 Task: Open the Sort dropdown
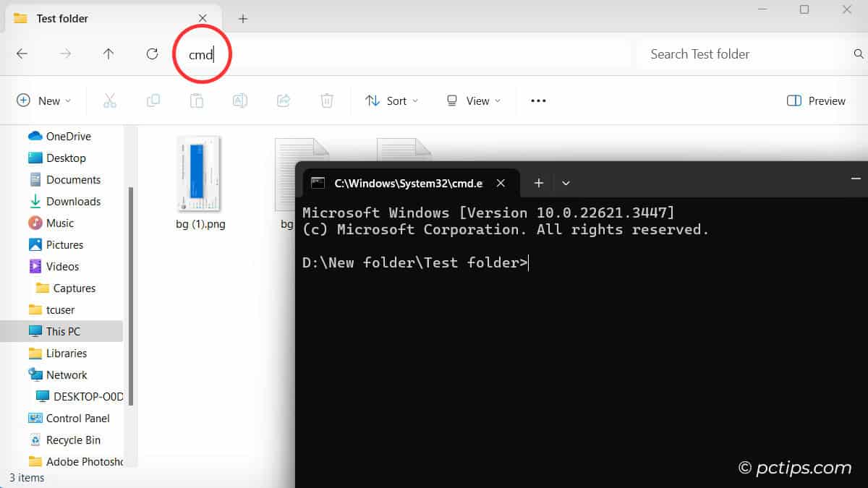click(392, 101)
